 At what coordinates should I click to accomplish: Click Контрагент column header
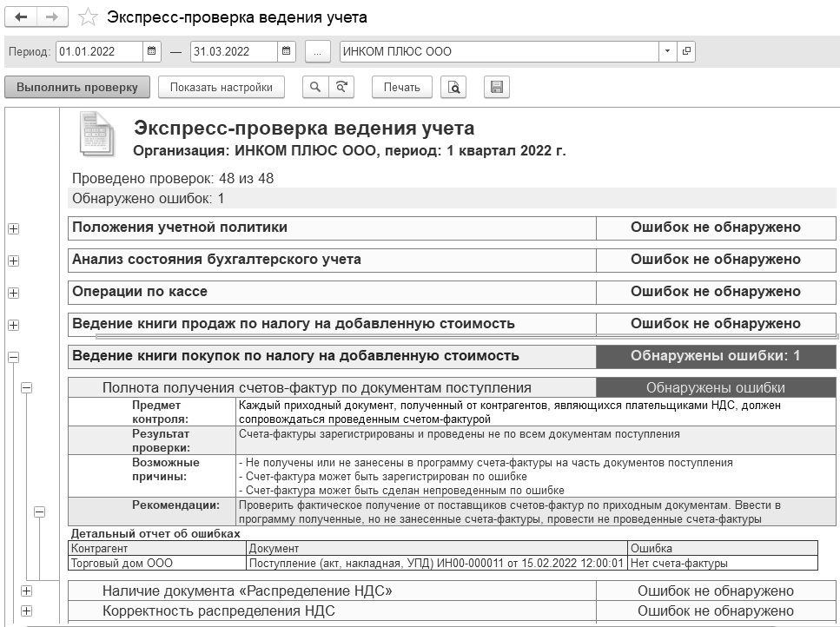157,548
